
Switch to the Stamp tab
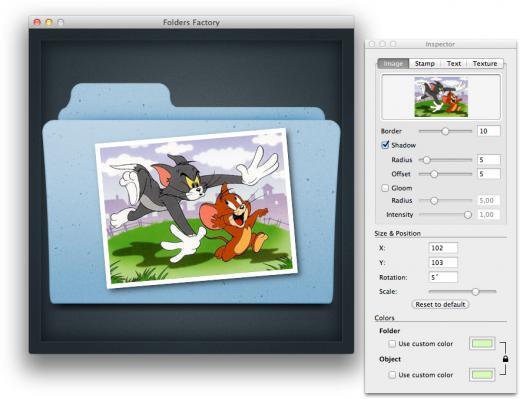[x=424, y=63]
